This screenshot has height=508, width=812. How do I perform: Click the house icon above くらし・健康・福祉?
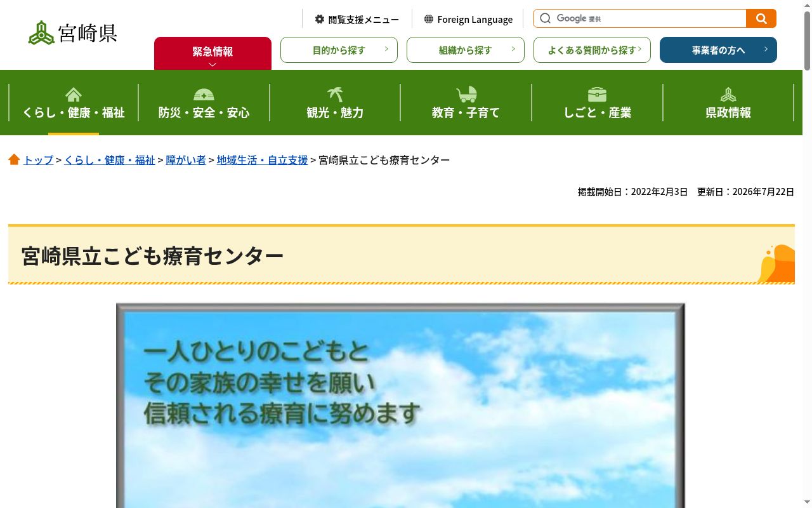click(x=74, y=95)
